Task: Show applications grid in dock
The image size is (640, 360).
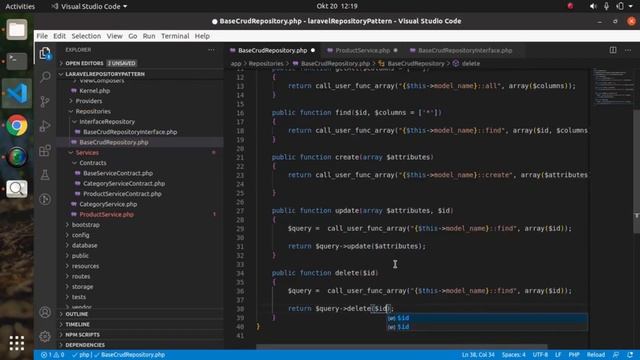Action: point(17,343)
